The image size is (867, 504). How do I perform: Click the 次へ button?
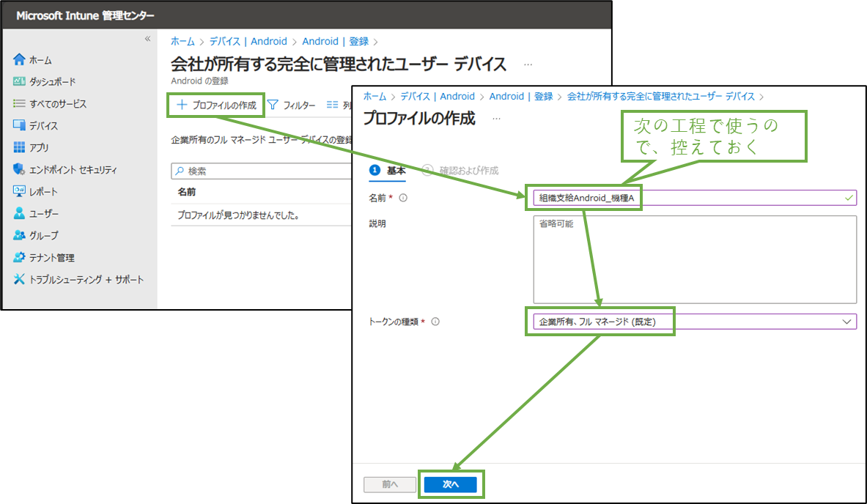tap(451, 484)
